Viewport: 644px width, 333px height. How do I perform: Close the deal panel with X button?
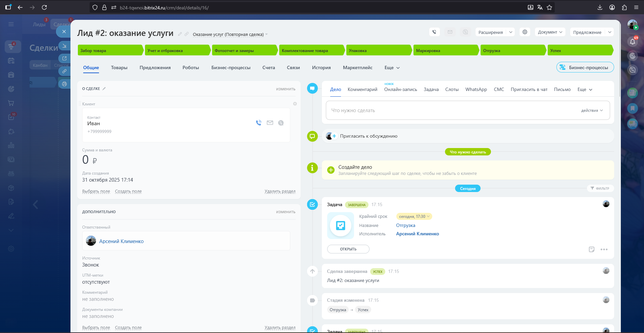tap(64, 32)
